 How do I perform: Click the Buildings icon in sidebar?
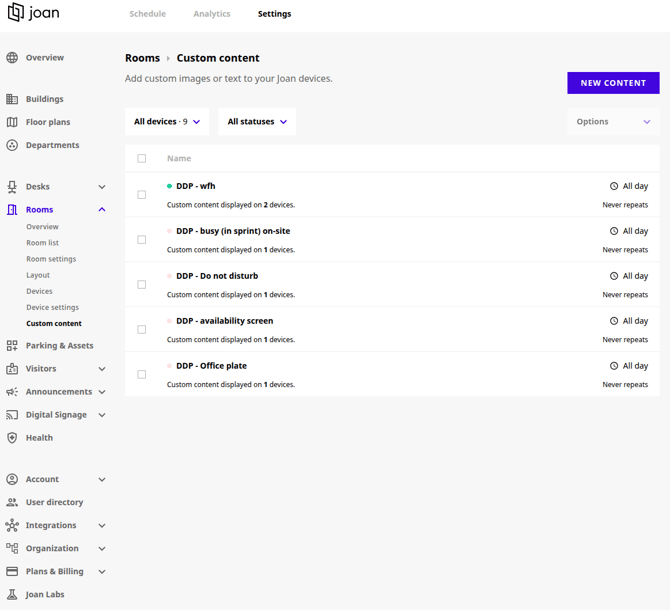click(x=12, y=99)
